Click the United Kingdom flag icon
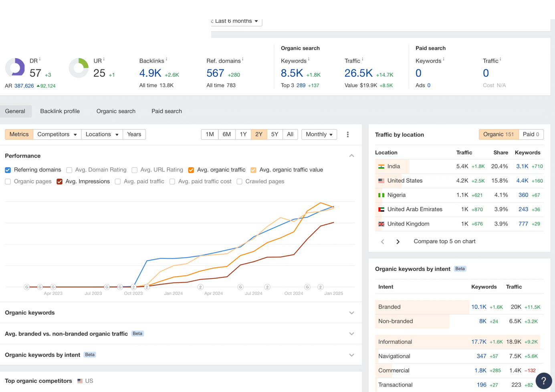 [381, 224]
